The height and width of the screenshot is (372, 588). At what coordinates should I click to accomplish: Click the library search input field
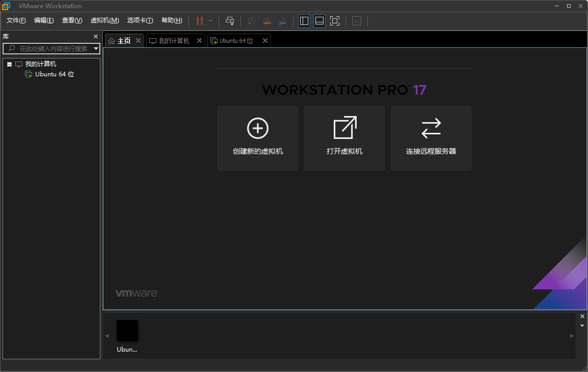(x=51, y=48)
